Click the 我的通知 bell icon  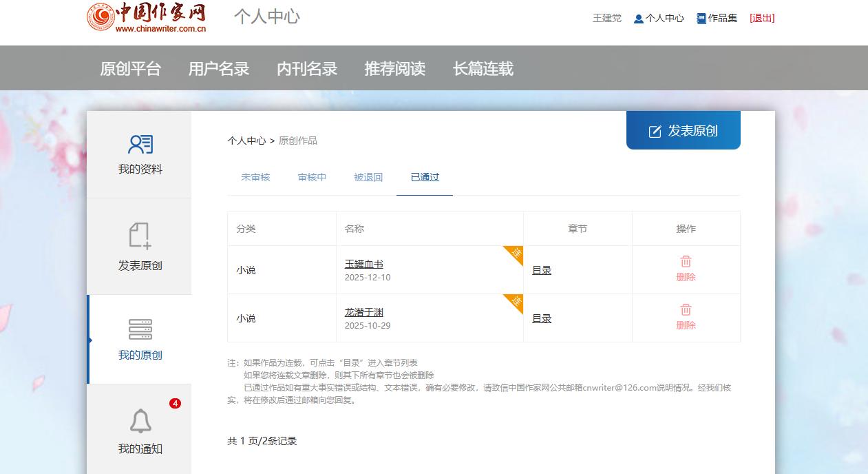coord(140,421)
